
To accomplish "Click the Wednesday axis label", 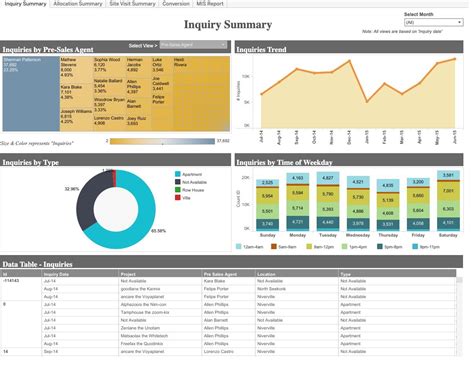I will pyautogui.click(x=358, y=235).
